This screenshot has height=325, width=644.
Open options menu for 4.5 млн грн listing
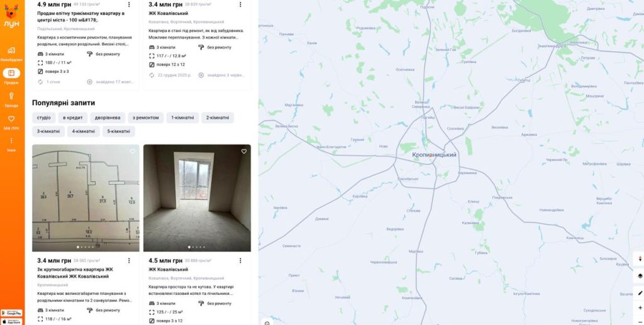click(x=240, y=261)
